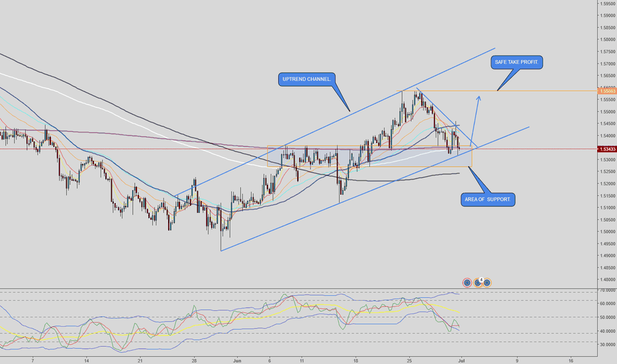Select the 'AREA OF SUPPORT.' callout label
The width and height of the screenshot is (617, 364).
point(487,199)
